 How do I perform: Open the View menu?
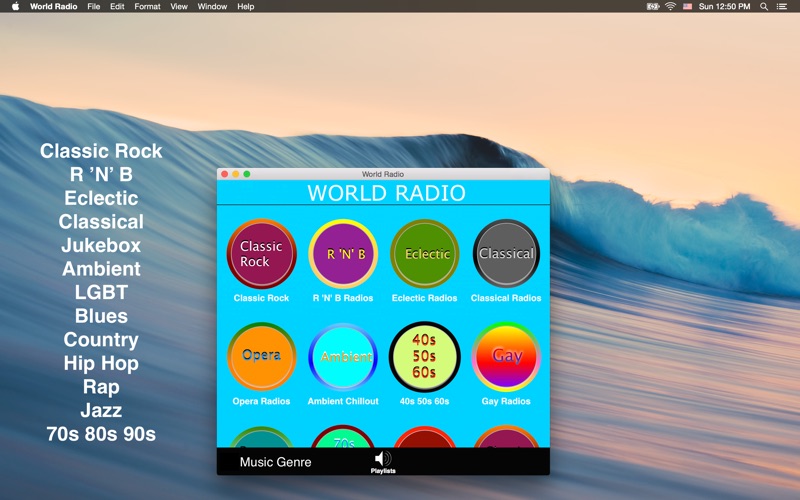click(x=179, y=6)
